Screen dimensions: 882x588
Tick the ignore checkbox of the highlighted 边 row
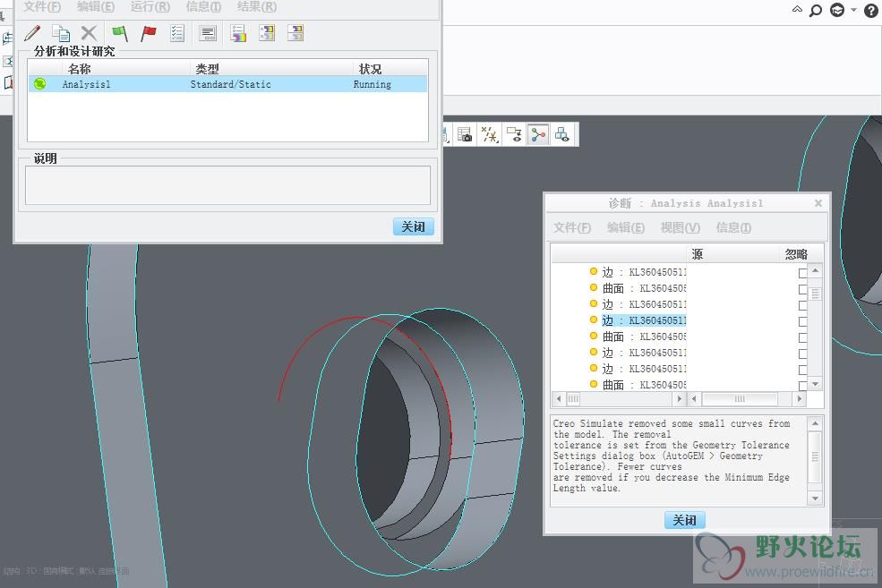click(x=802, y=321)
